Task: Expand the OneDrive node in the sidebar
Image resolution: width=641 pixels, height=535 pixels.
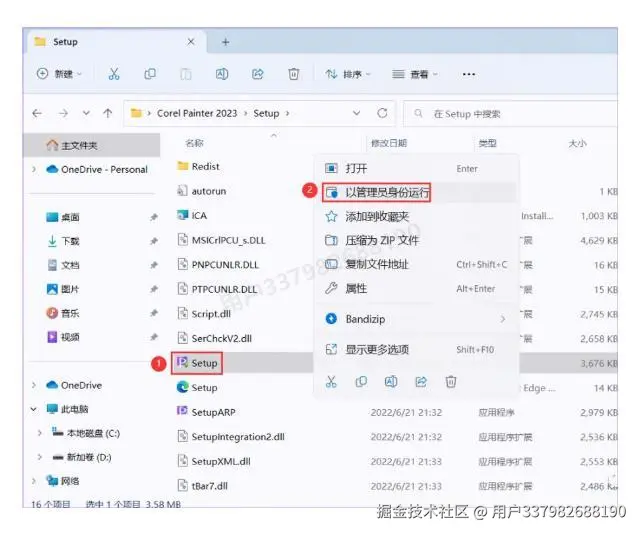Action: pos(34,385)
